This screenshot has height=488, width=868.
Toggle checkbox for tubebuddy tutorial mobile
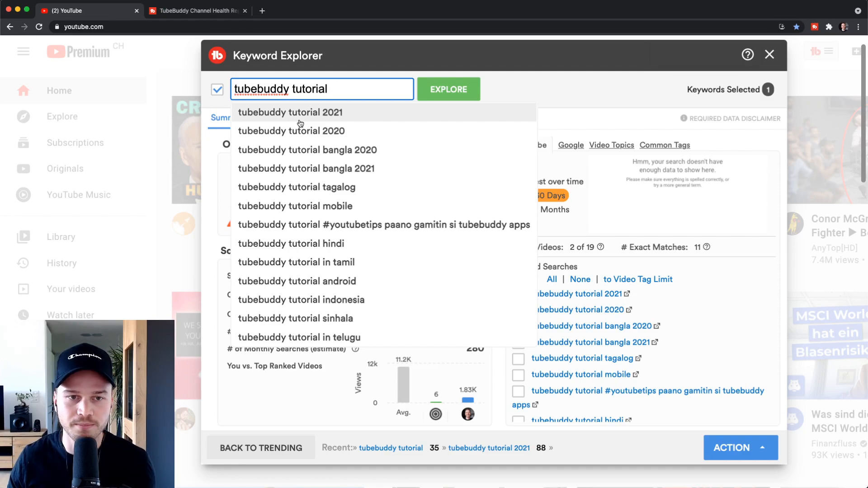click(518, 374)
